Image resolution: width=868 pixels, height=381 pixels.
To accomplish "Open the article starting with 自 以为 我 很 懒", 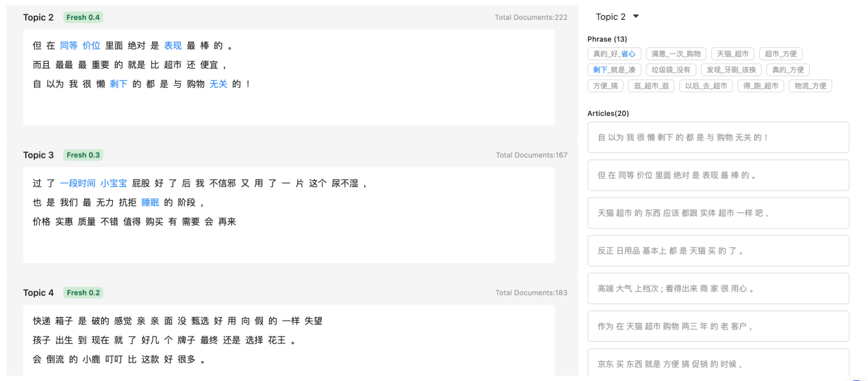I will pos(717,138).
